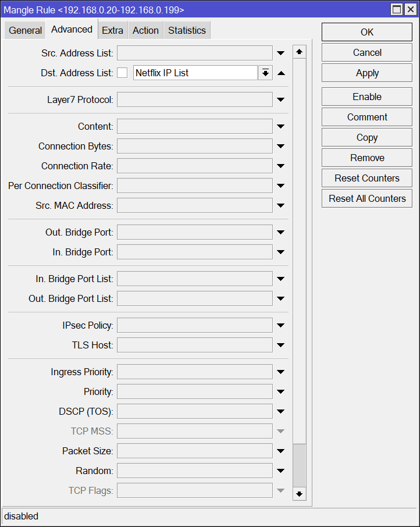Switch to the General tab

tap(26, 30)
